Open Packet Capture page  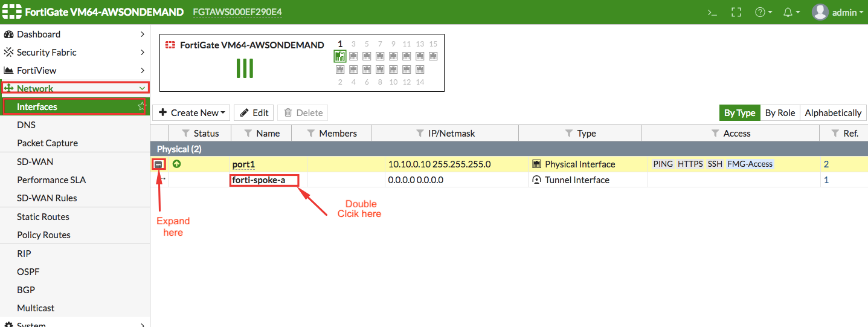tap(75, 143)
